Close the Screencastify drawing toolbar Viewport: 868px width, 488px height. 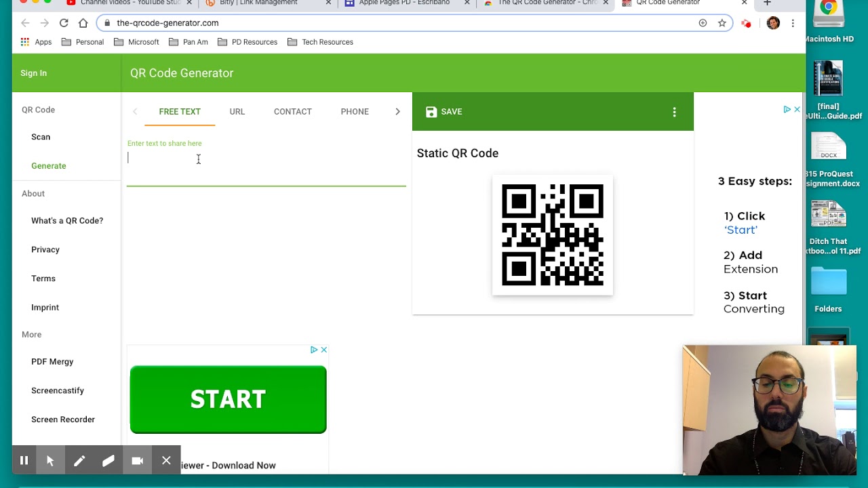166,461
